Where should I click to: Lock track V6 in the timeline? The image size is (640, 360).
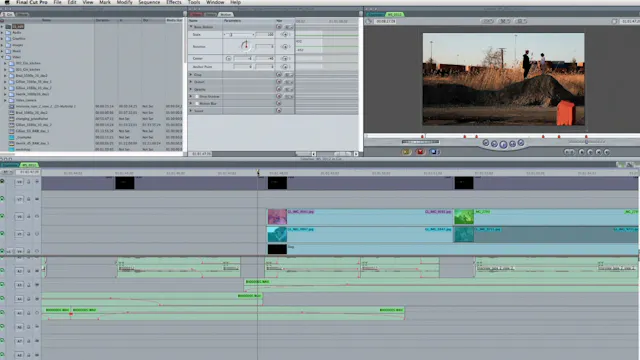tap(29, 216)
